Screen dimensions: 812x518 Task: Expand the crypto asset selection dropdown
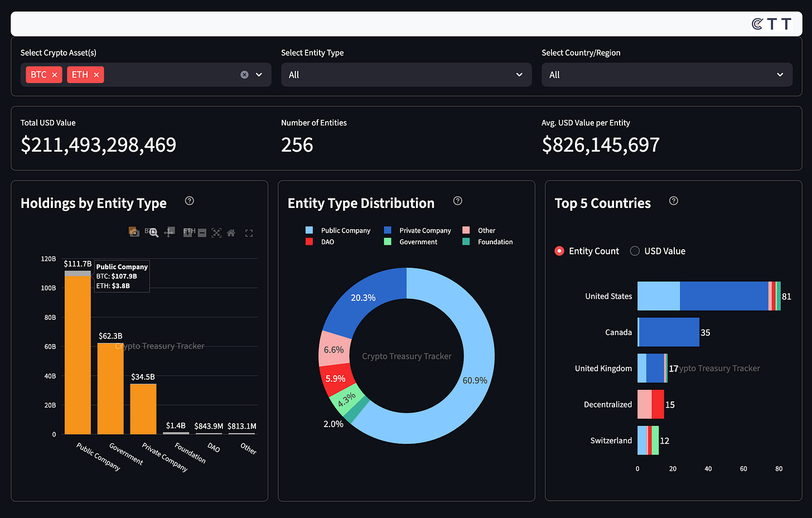click(x=258, y=74)
